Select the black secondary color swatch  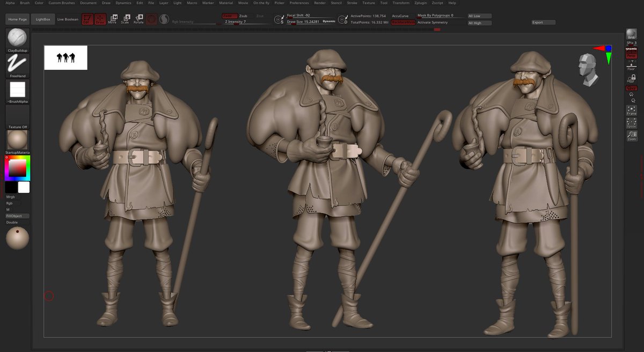pyautogui.click(x=11, y=187)
